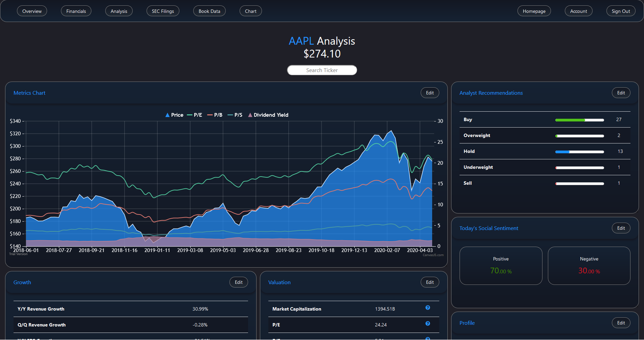Click the Metrics Chart panel title

pyautogui.click(x=29, y=93)
